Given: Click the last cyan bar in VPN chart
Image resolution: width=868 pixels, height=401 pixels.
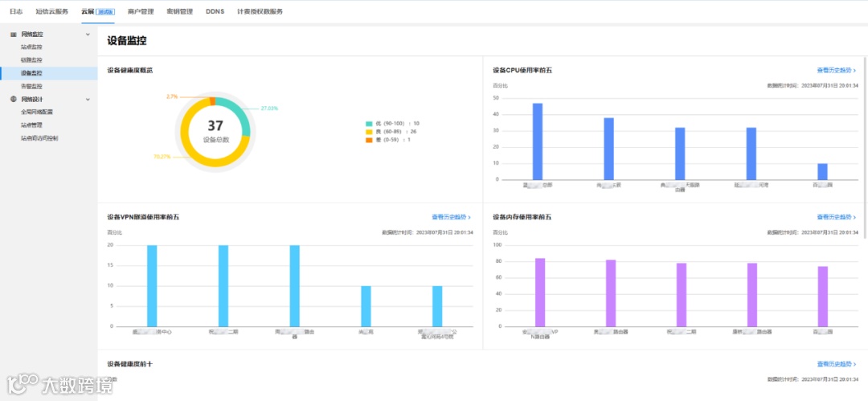Looking at the screenshot, I should click(437, 306).
